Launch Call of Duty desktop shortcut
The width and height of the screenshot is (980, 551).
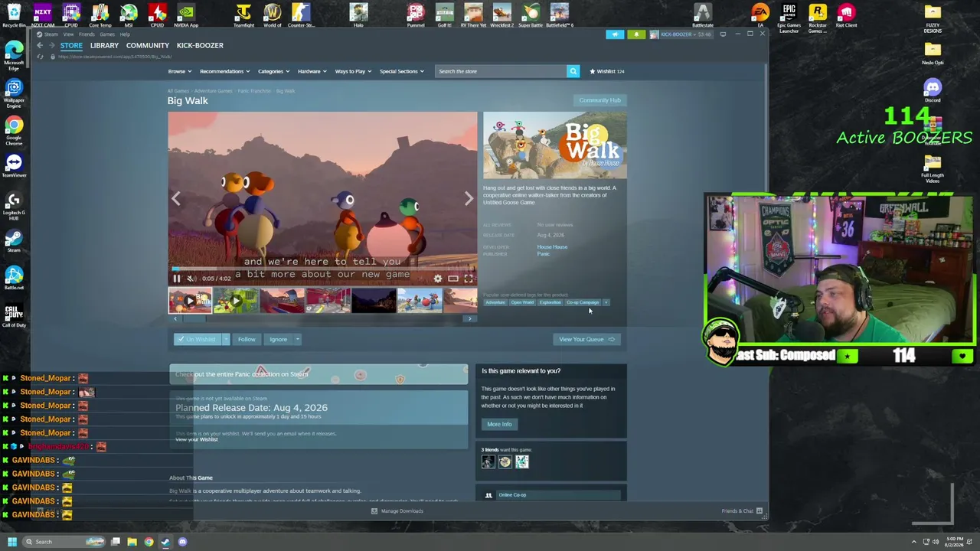point(14,315)
